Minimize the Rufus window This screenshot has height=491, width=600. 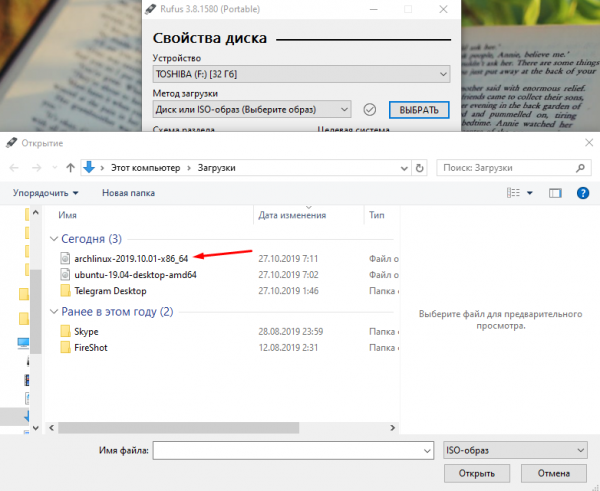[373, 9]
